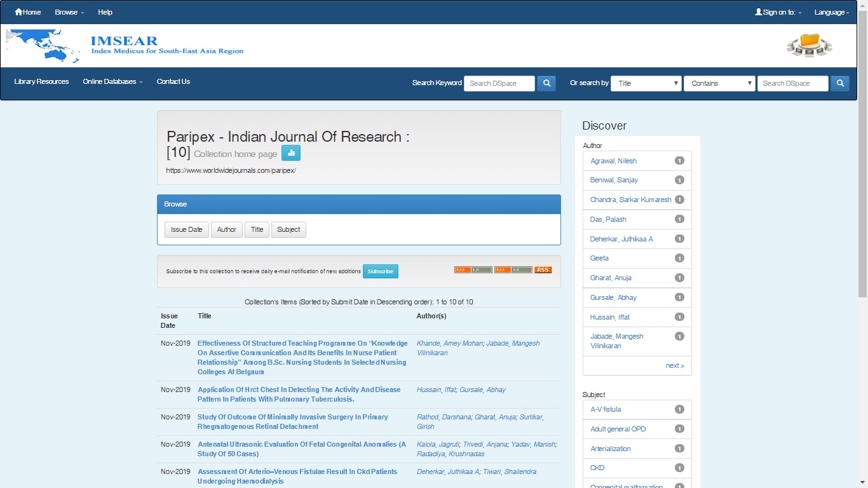The image size is (868, 488).
Task: Click the folder network icon in header
Action: click(809, 45)
